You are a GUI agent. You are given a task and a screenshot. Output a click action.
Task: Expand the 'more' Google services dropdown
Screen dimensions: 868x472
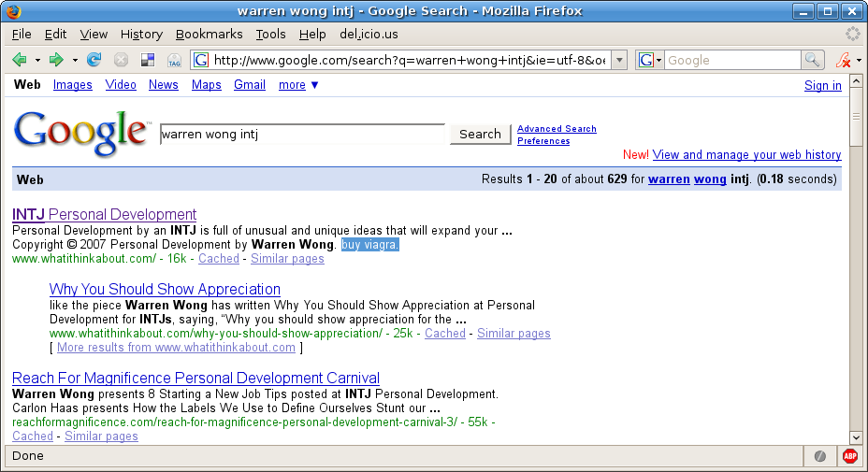(x=298, y=85)
